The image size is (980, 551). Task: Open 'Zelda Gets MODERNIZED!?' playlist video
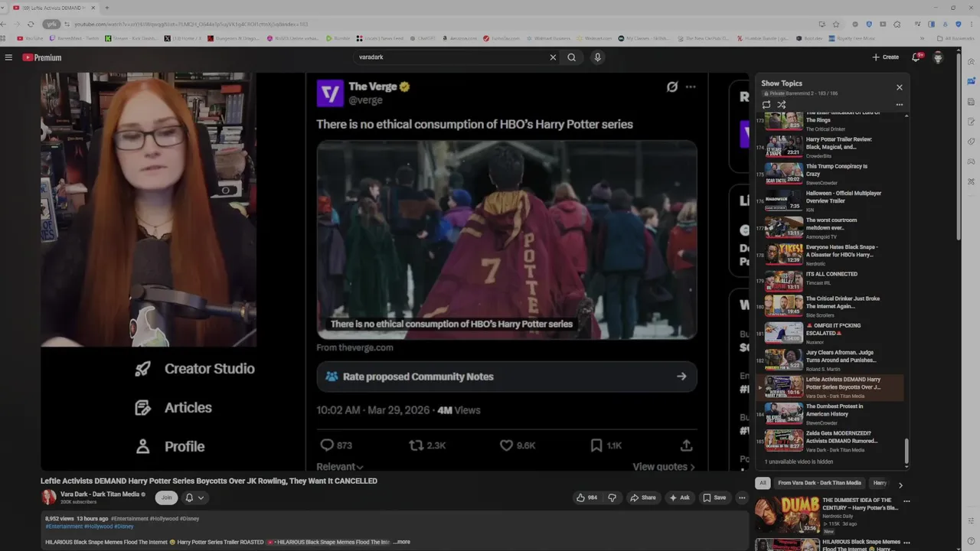click(x=831, y=441)
